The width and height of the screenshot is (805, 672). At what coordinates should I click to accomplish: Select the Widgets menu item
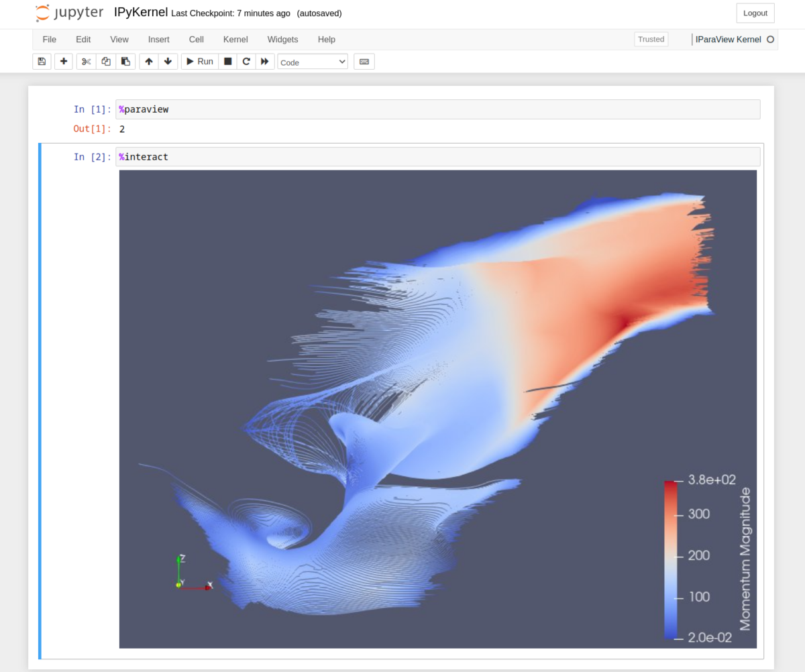tap(282, 40)
